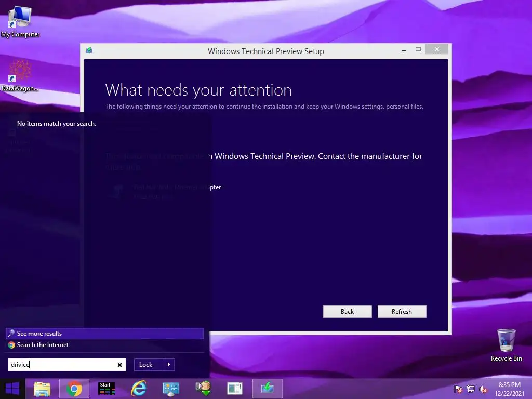Expand the arrow next to Lock
Viewport: 532px width, 399px height.
(x=169, y=365)
